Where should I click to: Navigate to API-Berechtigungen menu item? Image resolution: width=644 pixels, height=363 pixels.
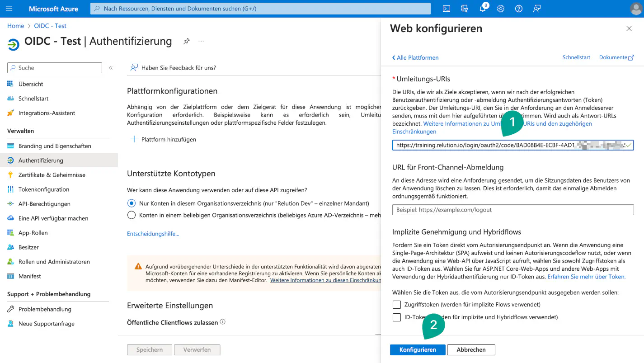pyautogui.click(x=44, y=204)
